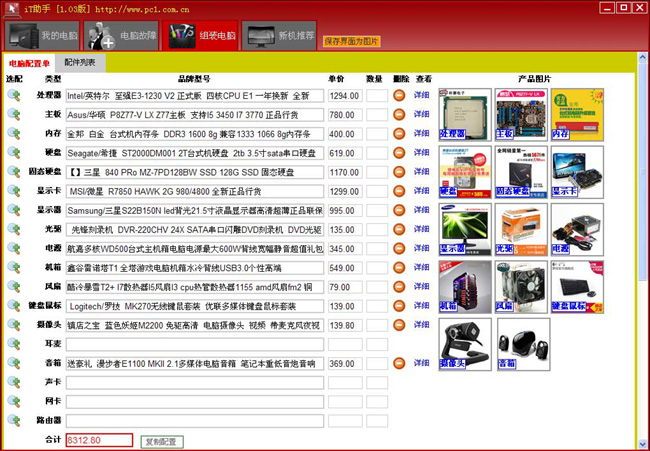Click the 主板 quantity field

click(377, 115)
